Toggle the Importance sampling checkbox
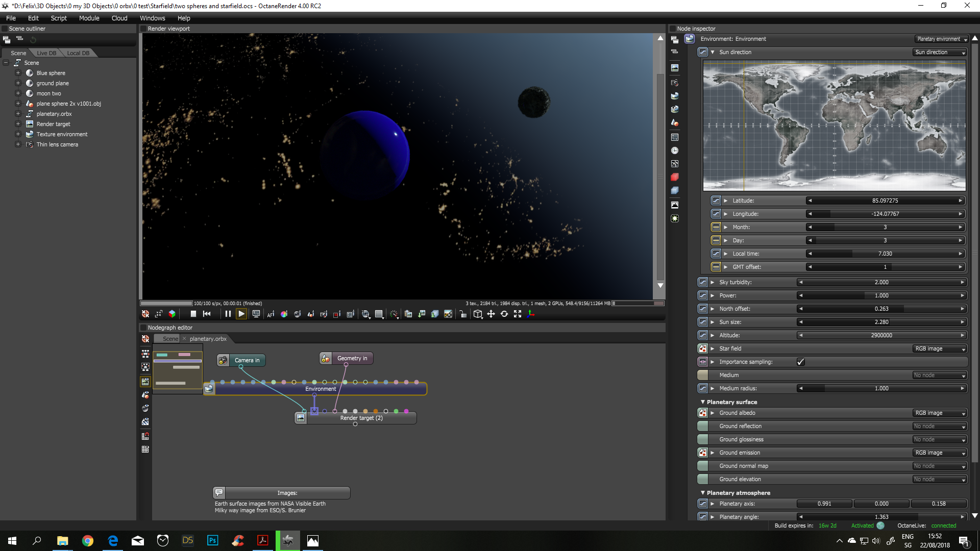 click(800, 362)
